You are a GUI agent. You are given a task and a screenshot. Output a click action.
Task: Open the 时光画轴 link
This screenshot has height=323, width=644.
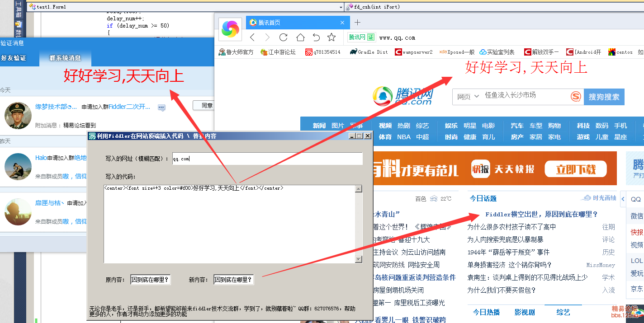[598, 198]
